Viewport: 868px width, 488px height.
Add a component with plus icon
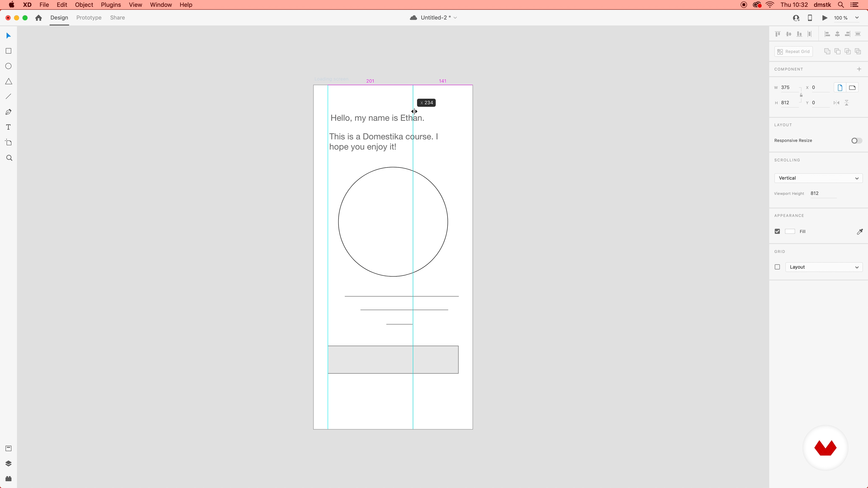pyautogui.click(x=859, y=69)
